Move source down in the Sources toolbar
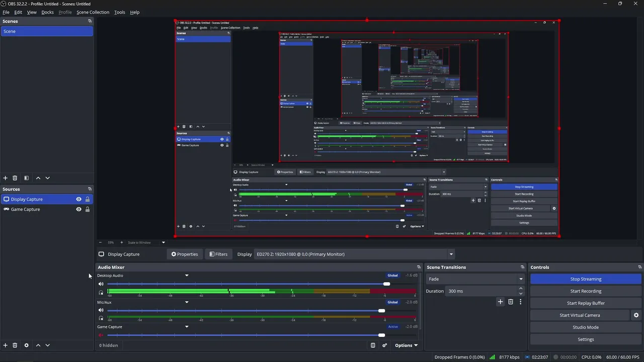Image resolution: width=644 pixels, height=362 pixels. tap(48, 345)
